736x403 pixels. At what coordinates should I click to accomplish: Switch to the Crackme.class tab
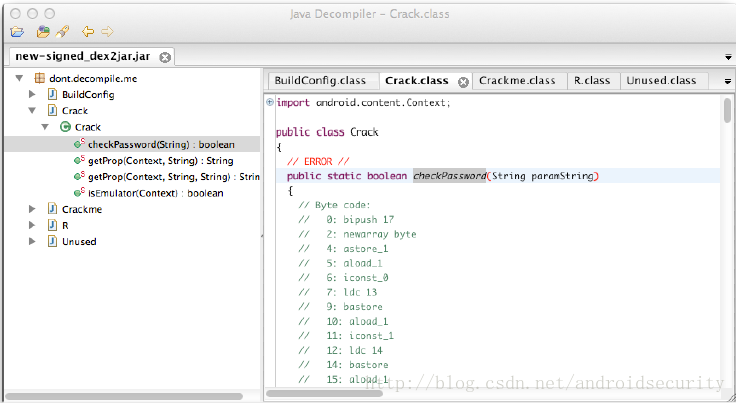tap(516, 81)
